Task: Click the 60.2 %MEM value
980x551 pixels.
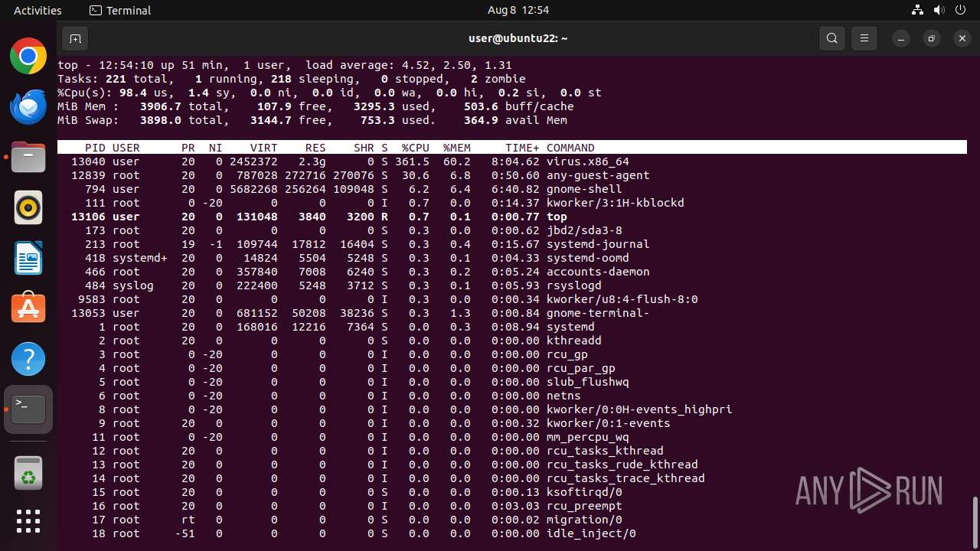Action: coord(457,161)
